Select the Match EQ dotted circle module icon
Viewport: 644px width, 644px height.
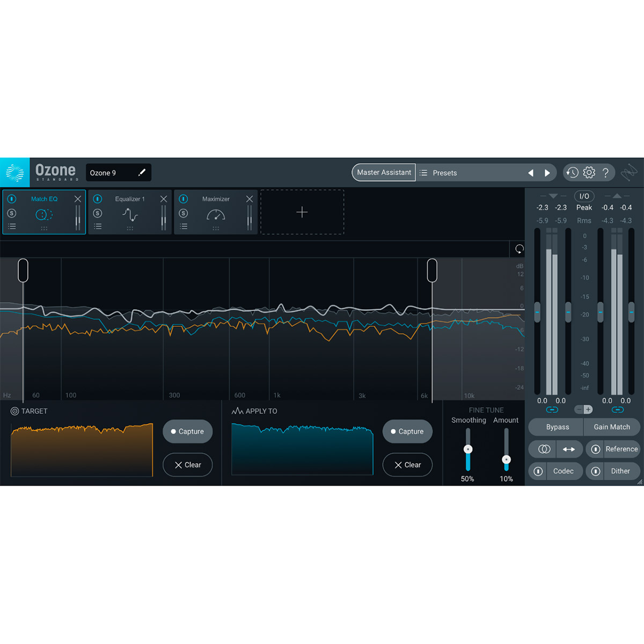pyautogui.click(x=44, y=213)
